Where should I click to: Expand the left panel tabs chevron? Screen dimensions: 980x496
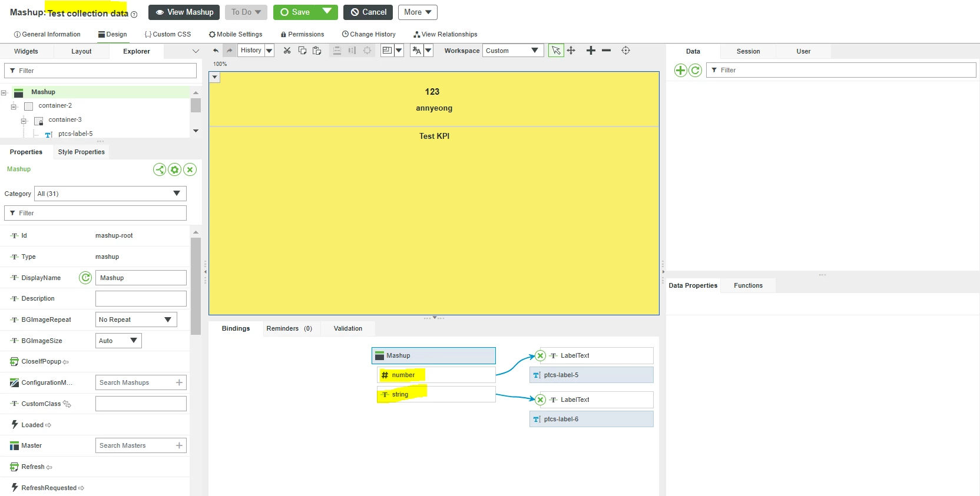click(196, 52)
